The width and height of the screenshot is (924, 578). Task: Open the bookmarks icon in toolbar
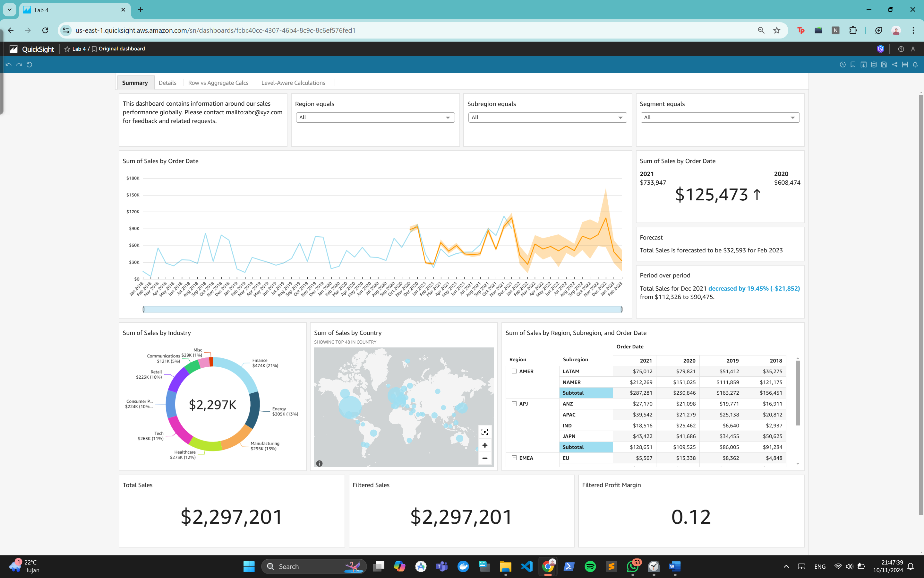853,65
